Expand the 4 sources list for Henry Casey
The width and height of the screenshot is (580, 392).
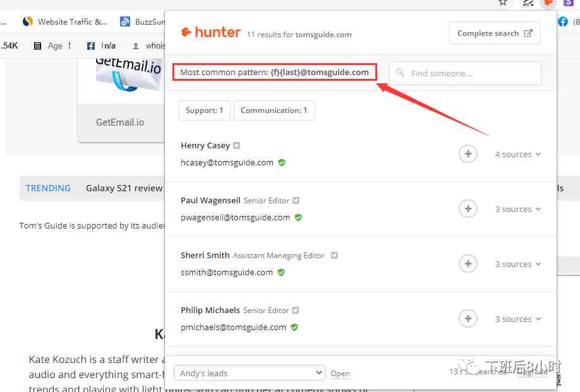518,154
